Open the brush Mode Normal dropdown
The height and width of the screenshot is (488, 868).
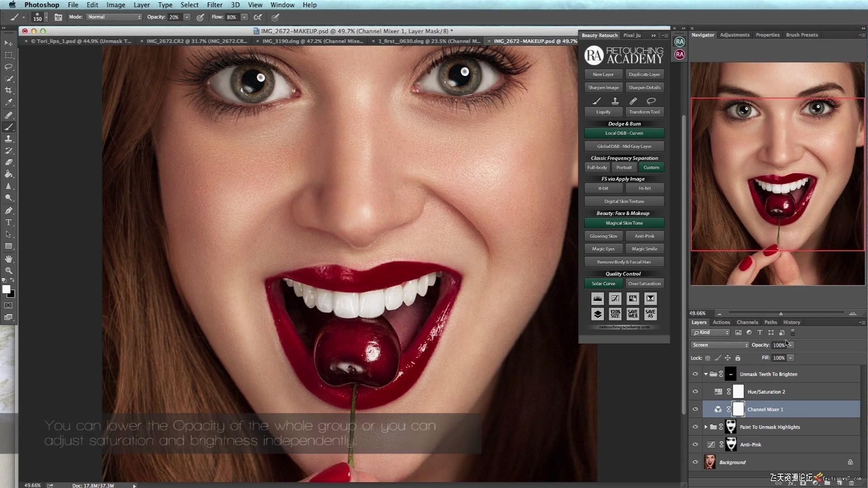click(x=114, y=17)
